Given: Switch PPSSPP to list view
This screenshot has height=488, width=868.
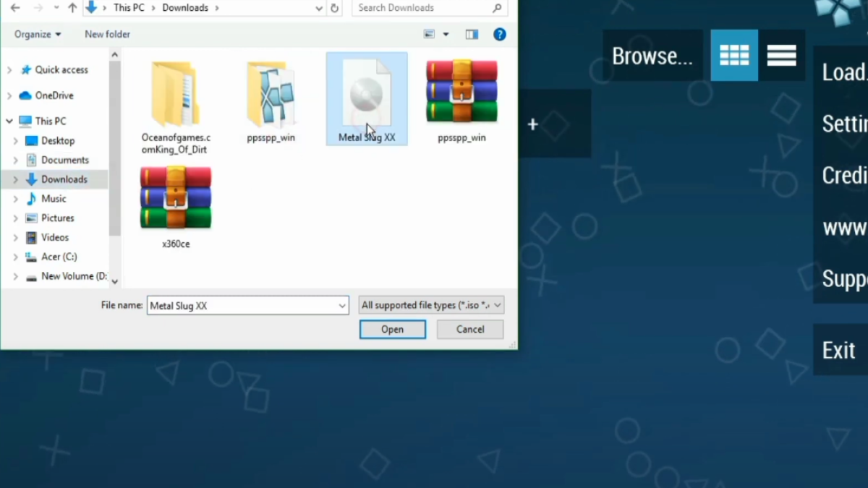Looking at the screenshot, I should [x=781, y=55].
